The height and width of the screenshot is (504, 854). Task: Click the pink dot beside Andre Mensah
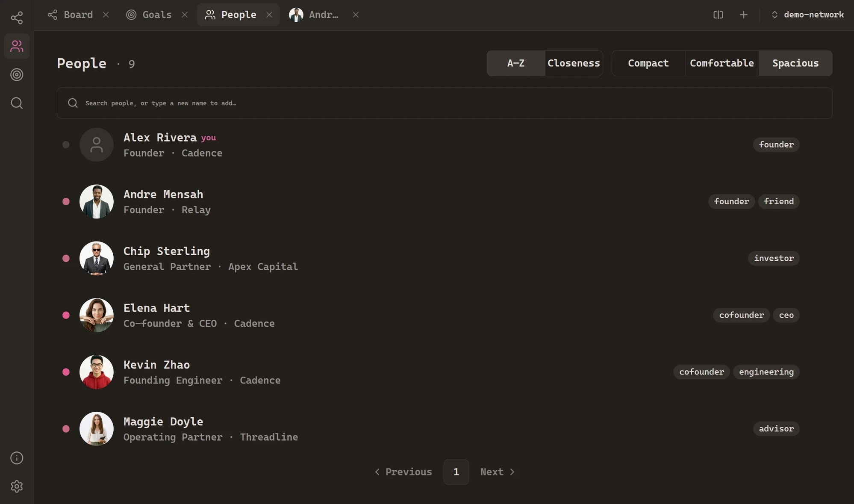pyautogui.click(x=66, y=201)
